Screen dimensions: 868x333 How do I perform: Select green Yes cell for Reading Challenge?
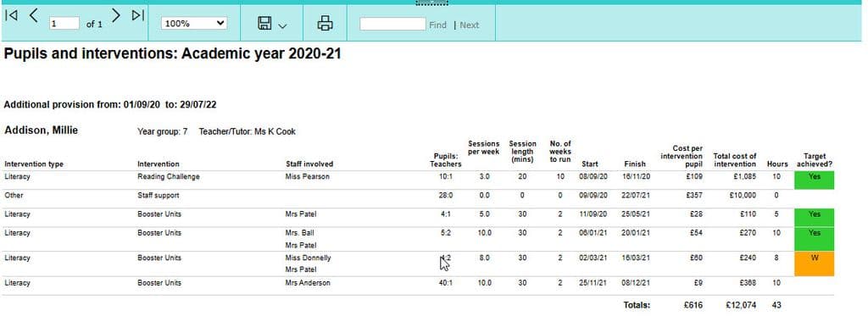point(814,180)
